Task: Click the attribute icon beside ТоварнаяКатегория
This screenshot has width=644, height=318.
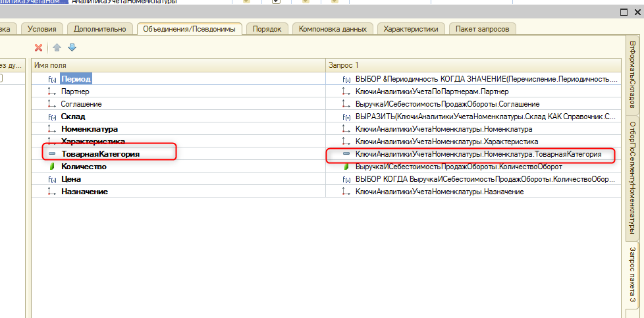Action: pyautogui.click(x=52, y=154)
